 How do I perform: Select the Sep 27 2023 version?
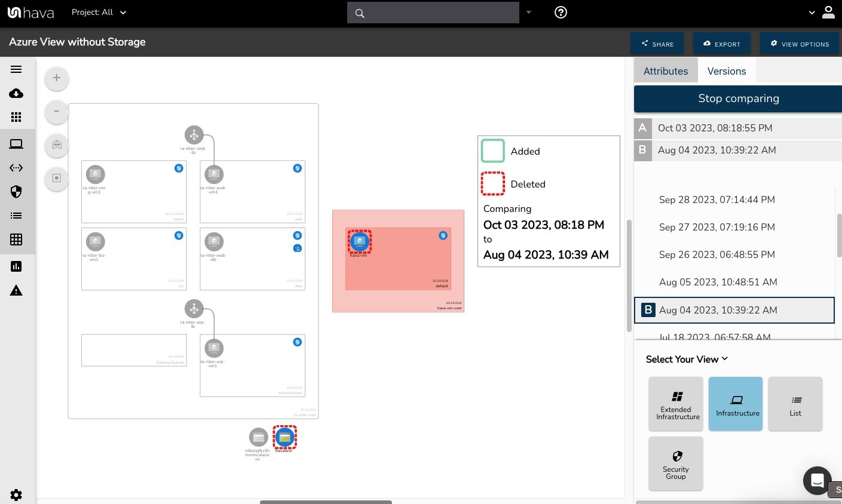coord(717,227)
